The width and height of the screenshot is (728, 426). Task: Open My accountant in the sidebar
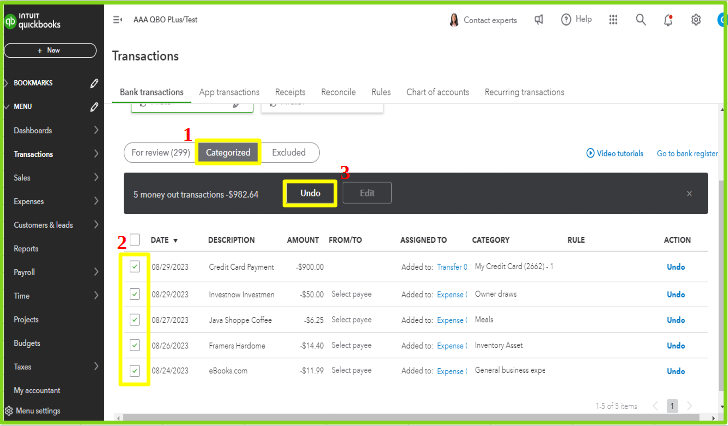coord(37,390)
